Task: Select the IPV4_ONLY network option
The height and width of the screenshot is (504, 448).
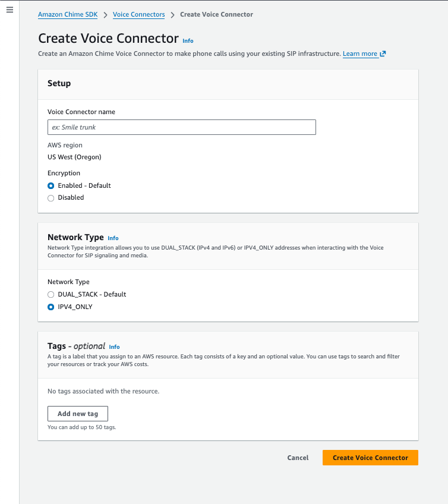Action: pos(51,307)
